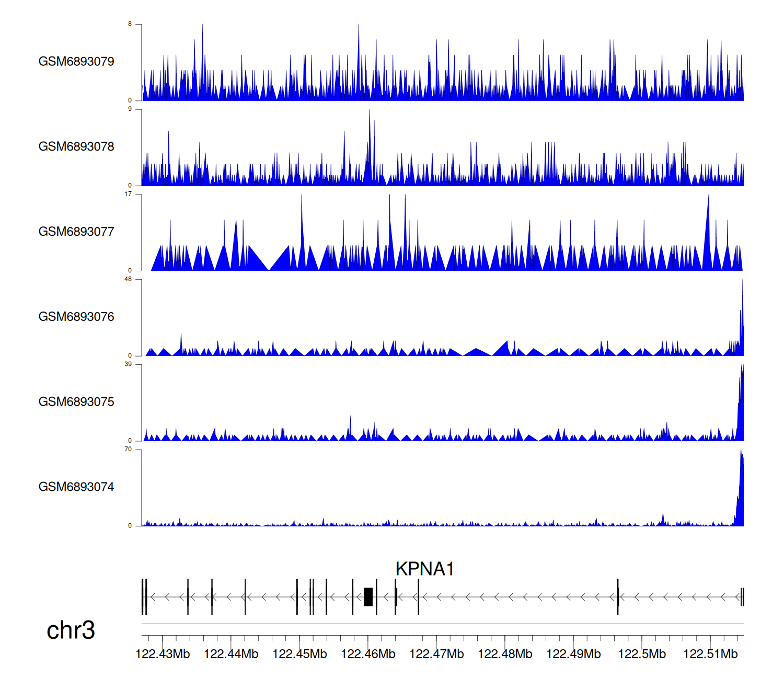Viewport: 784px width, 690px height.
Task: Click the 122.45Mb axis label
Action: (x=299, y=654)
